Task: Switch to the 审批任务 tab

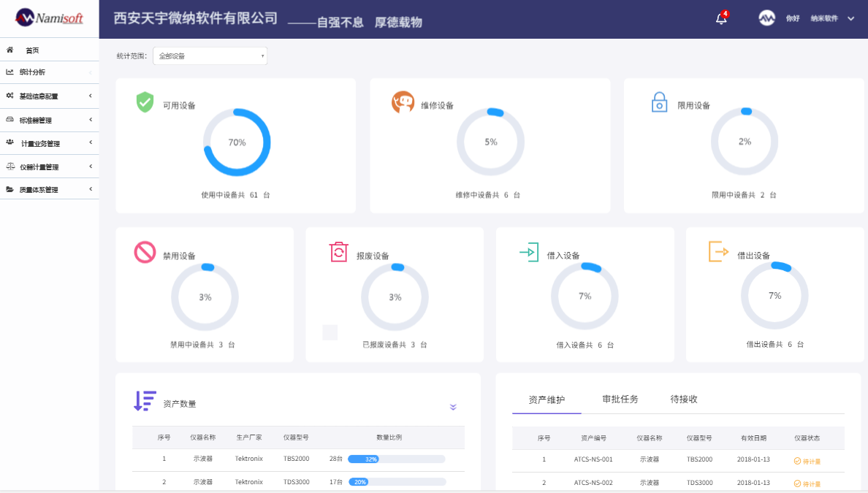Action: (x=620, y=400)
